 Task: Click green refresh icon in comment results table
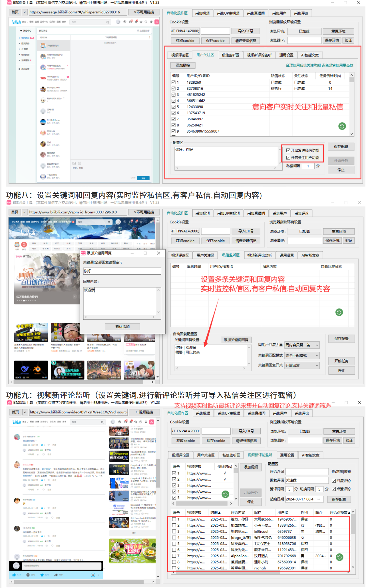(x=339, y=557)
